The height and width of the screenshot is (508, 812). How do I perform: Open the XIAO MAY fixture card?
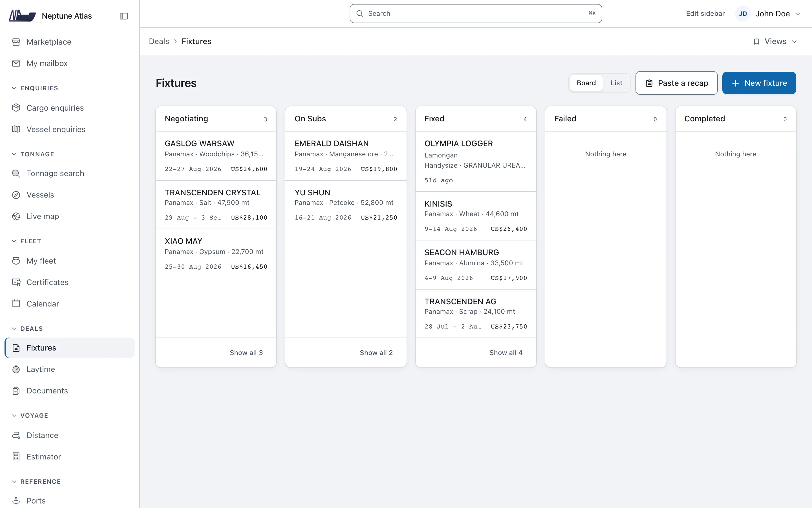[x=216, y=254]
